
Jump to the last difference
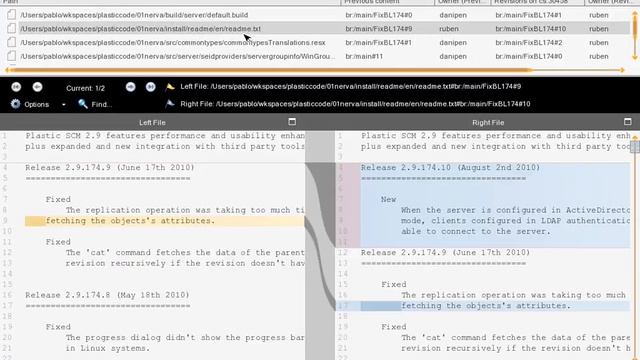[x=151, y=87]
